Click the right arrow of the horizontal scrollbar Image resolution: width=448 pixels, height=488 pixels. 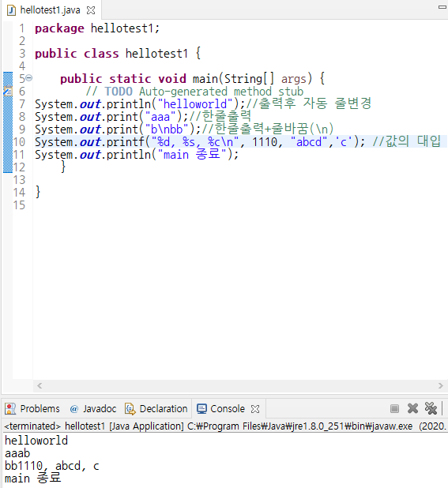click(441, 385)
